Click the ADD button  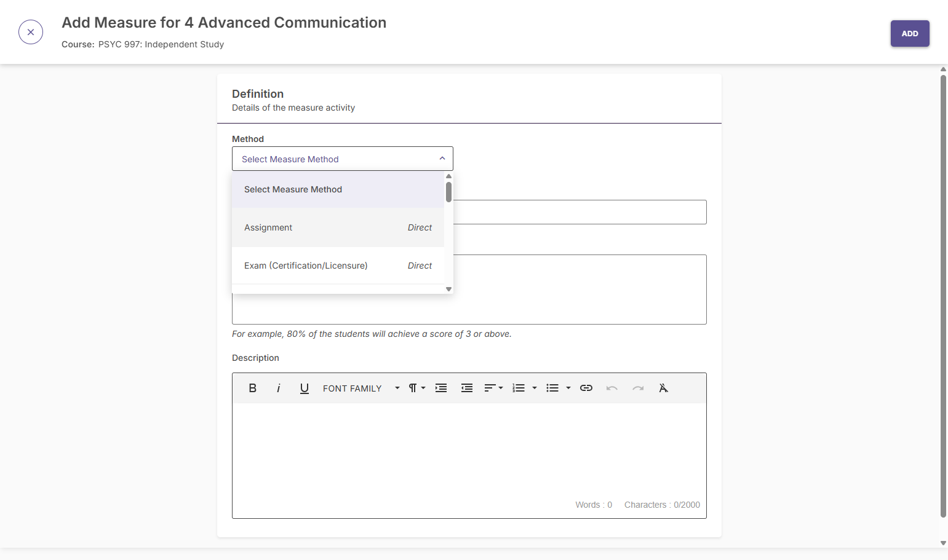tap(910, 34)
